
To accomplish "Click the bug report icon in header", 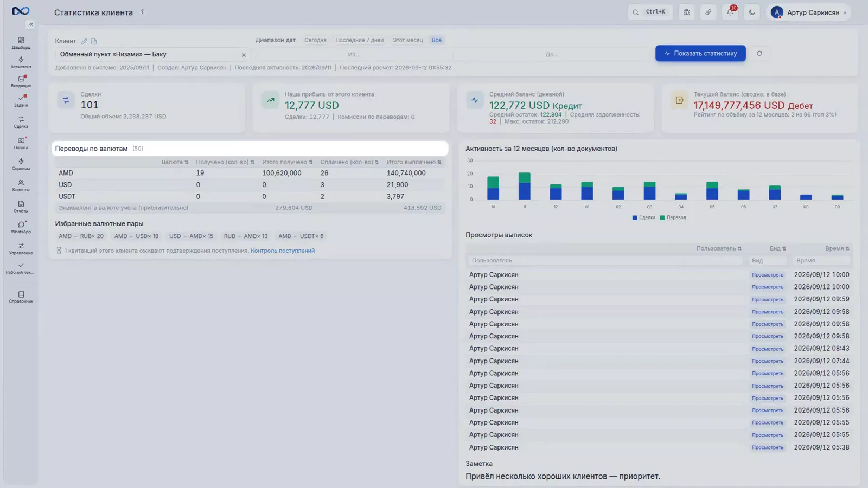I will click(687, 12).
